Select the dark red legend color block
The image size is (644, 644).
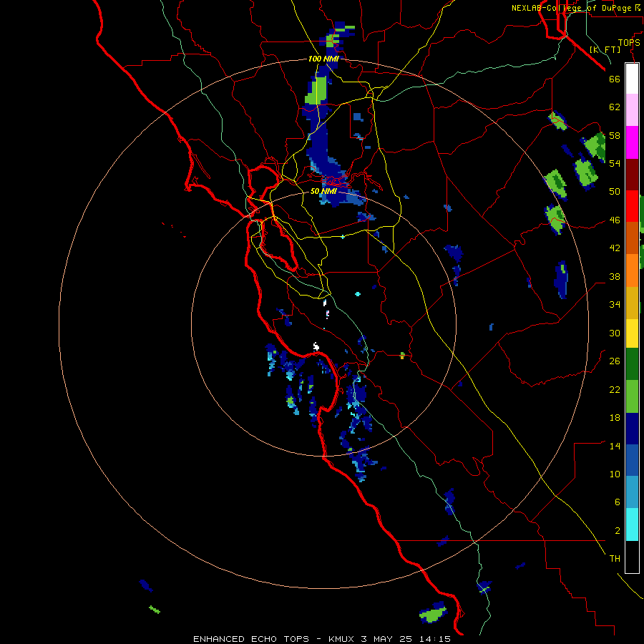click(x=632, y=175)
